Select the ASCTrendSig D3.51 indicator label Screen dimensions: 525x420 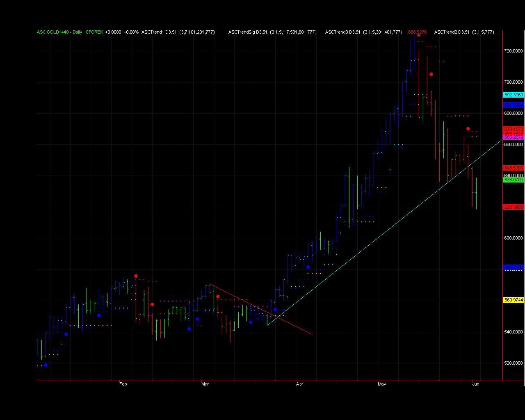pyautogui.click(x=248, y=32)
